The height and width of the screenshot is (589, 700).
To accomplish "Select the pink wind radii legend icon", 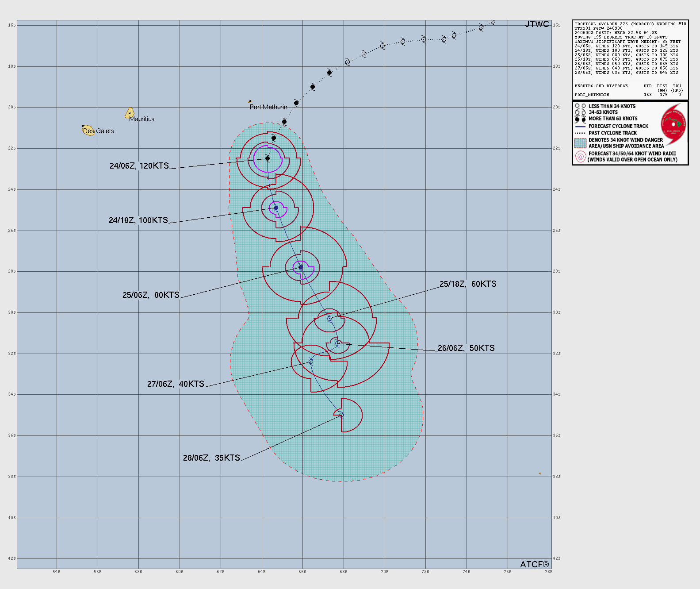I will click(x=580, y=157).
